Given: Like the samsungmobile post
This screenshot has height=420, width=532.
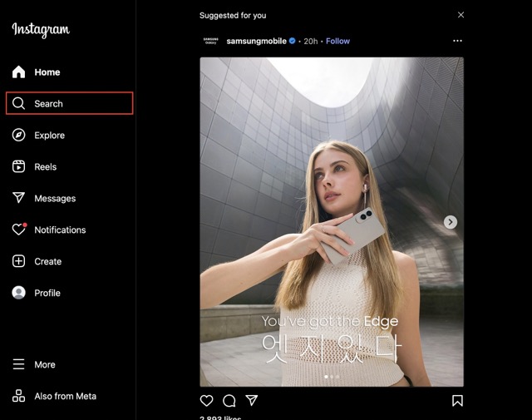Looking at the screenshot, I should pos(206,401).
